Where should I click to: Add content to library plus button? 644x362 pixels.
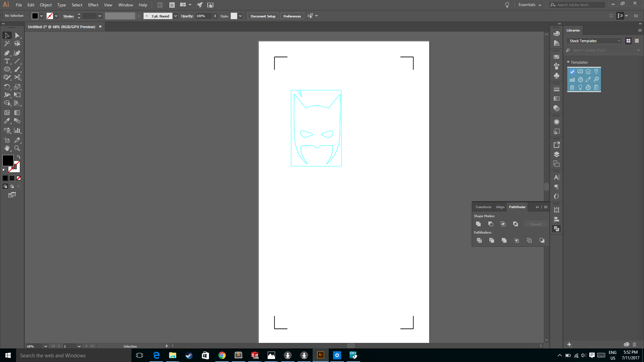pyautogui.click(x=569, y=345)
